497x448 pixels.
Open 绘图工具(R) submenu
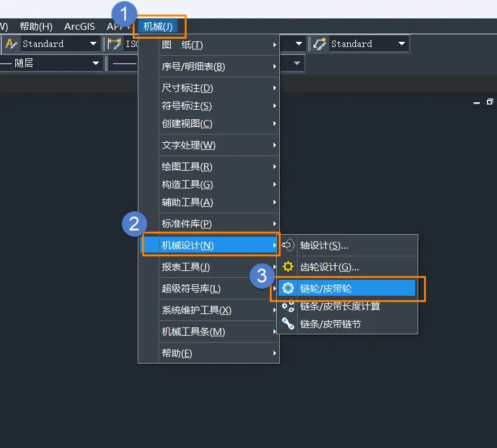point(219,166)
